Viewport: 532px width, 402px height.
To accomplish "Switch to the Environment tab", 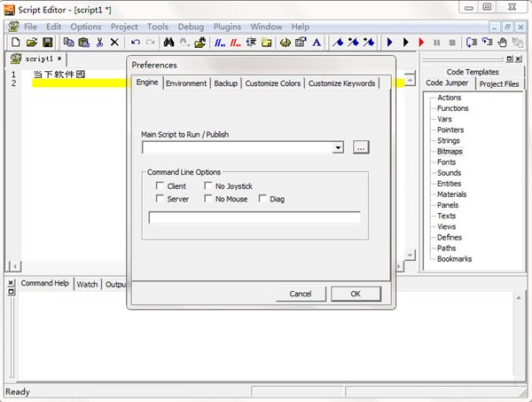I will [186, 83].
